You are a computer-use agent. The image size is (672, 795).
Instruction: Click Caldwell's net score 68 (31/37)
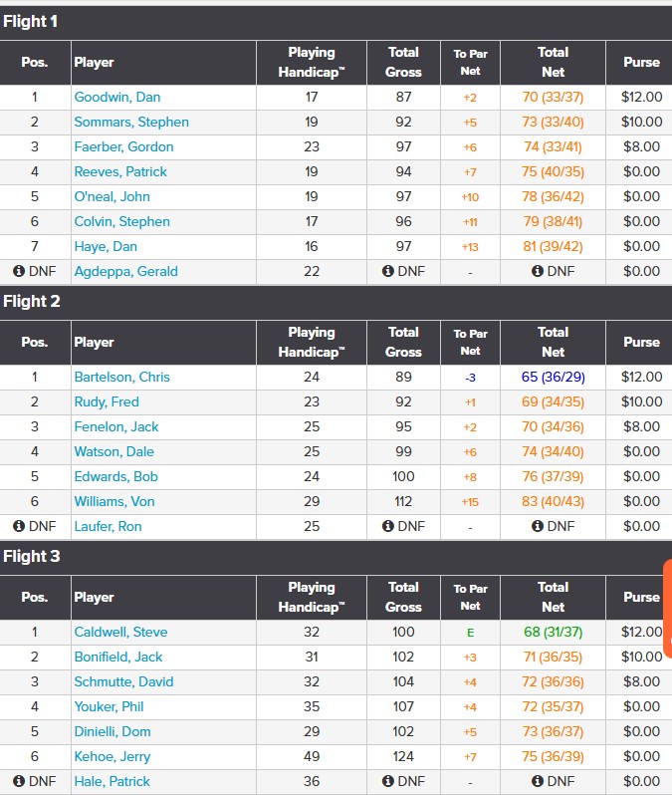[553, 632]
